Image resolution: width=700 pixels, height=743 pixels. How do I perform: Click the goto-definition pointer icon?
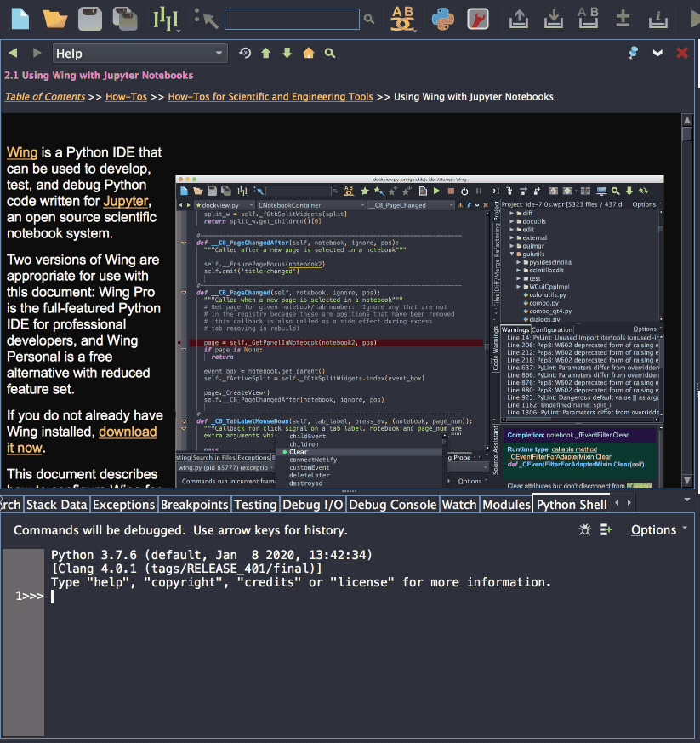(x=207, y=20)
